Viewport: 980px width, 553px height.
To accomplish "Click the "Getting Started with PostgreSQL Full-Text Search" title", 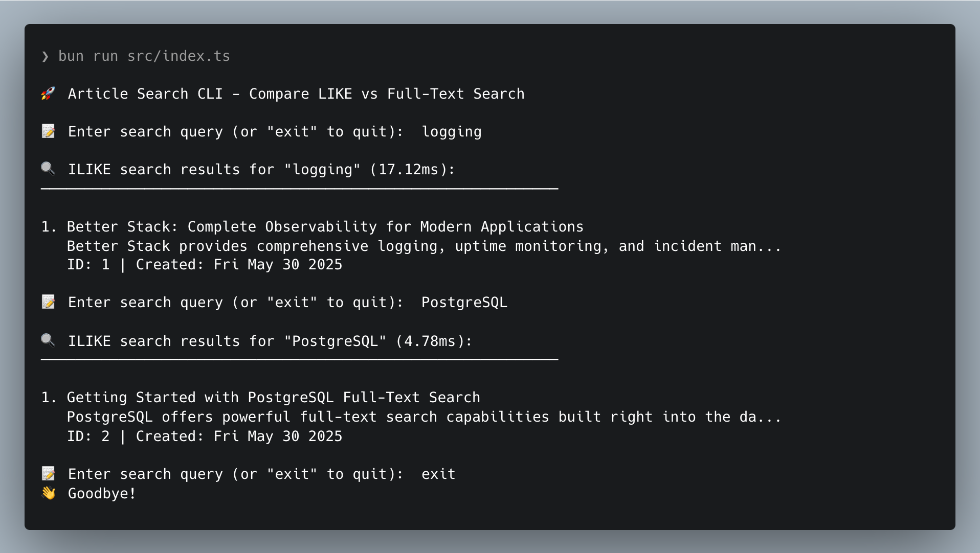I will click(273, 398).
